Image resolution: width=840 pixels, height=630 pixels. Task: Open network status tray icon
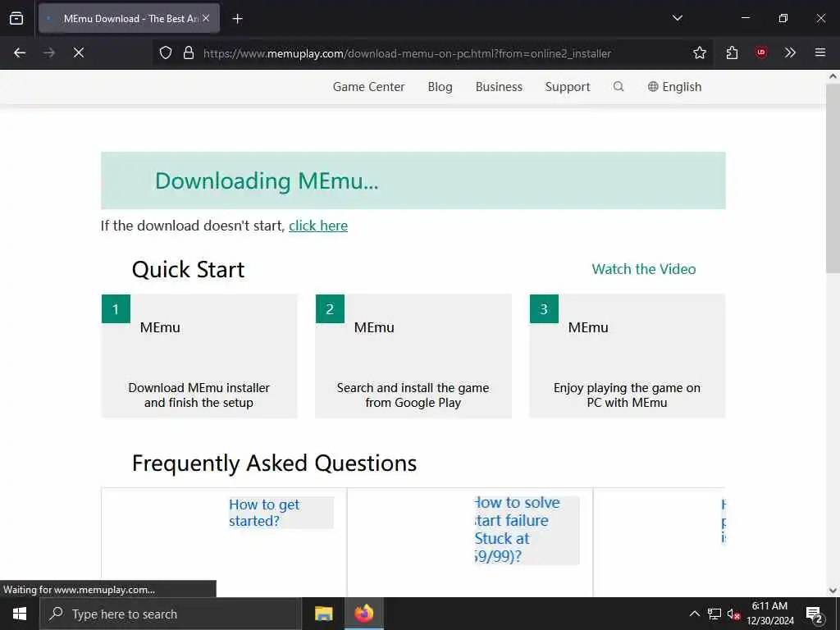point(714,614)
